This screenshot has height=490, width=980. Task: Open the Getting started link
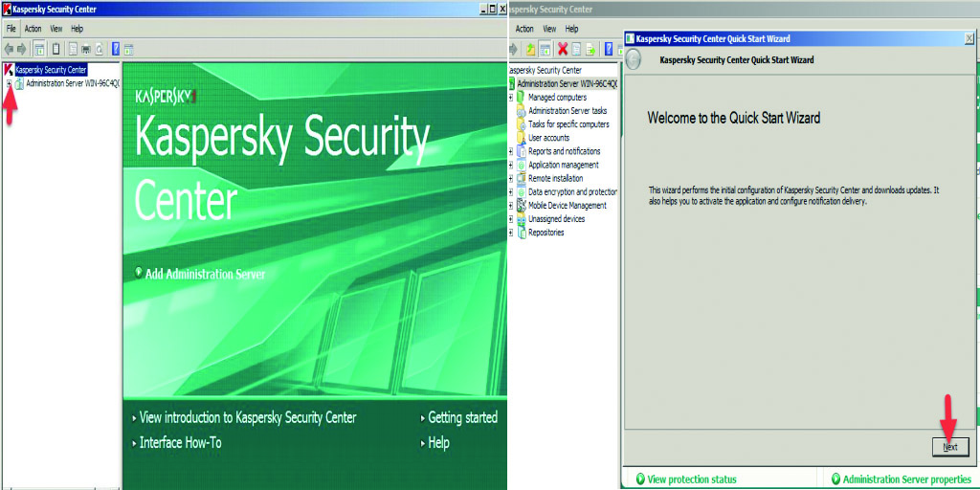pos(462,418)
